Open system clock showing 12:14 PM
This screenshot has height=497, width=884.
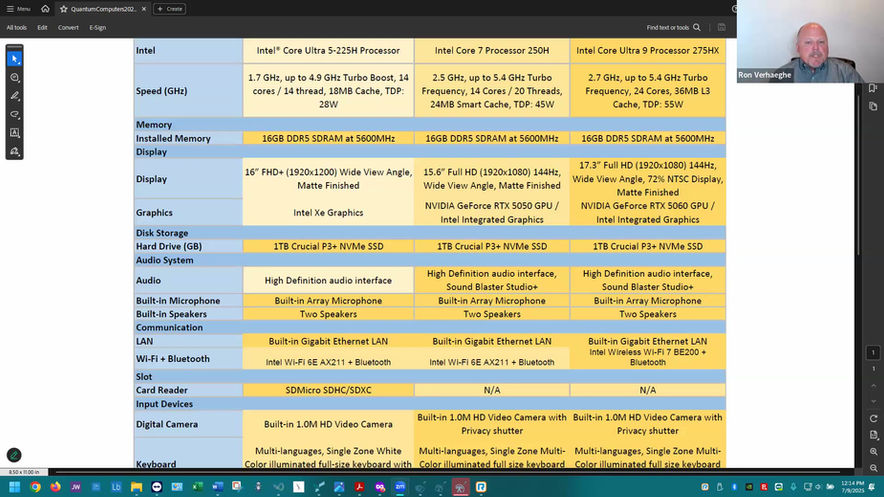click(852, 487)
